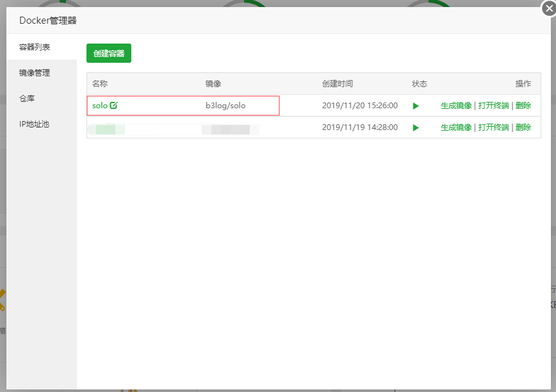This screenshot has height=392, width=556.
Task: Click 生成镜像 in the 2019/11/19 row
Action: coord(456,127)
